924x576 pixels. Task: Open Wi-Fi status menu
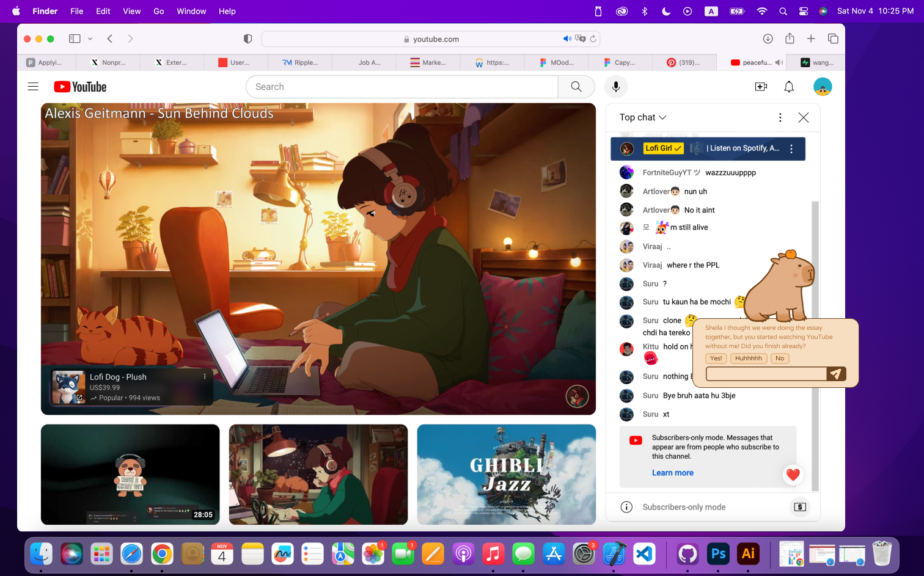click(x=761, y=11)
